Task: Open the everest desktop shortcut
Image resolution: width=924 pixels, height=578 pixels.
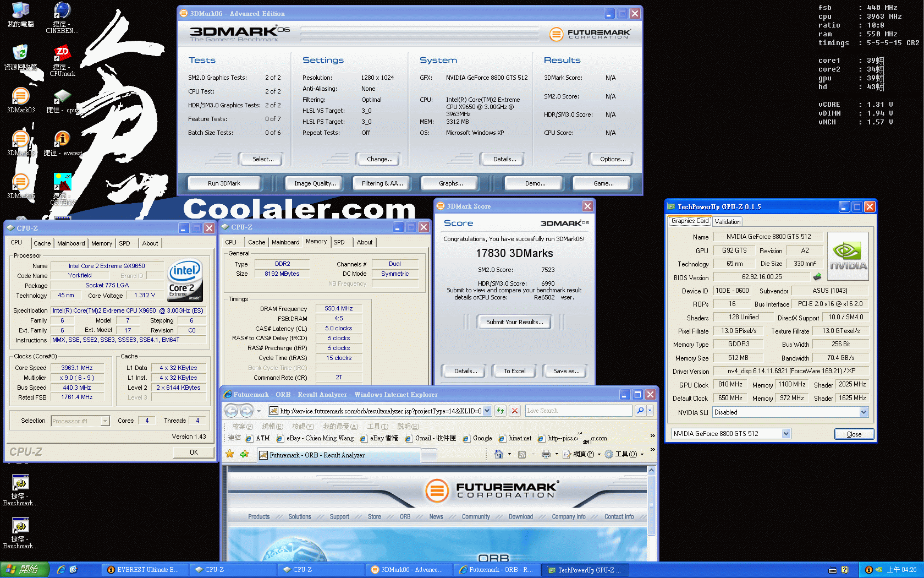Action: (x=62, y=143)
